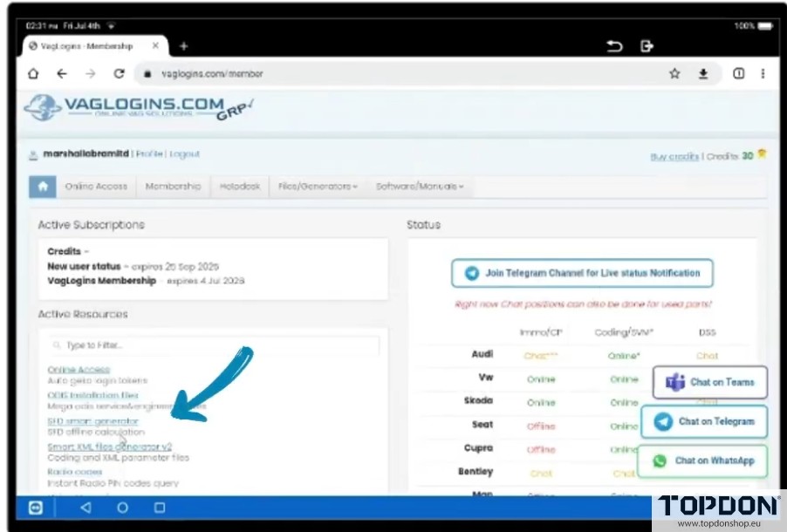Go back with the browser back arrow
The width and height of the screenshot is (787, 532).
pos(62,74)
